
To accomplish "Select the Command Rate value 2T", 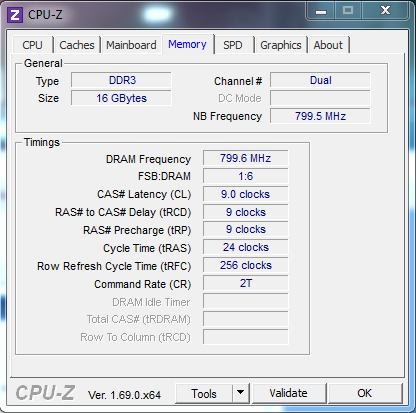I will click(246, 283).
